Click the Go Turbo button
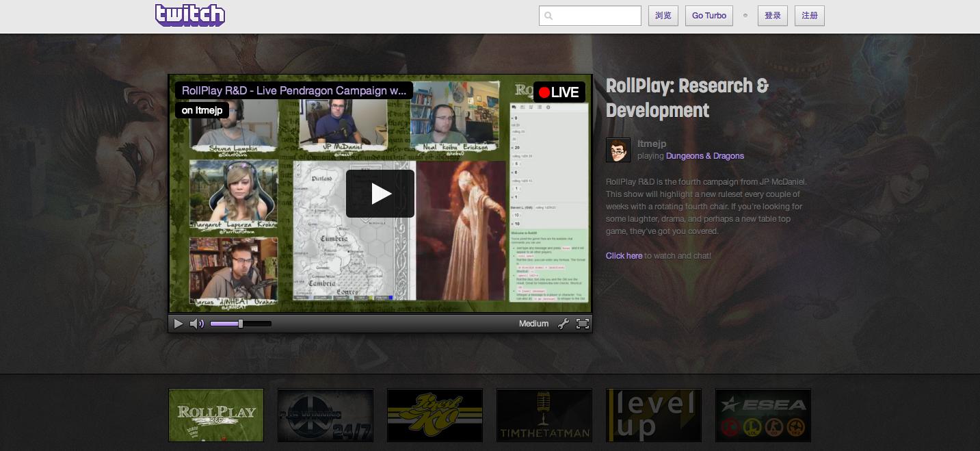The image size is (980, 451). (709, 16)
